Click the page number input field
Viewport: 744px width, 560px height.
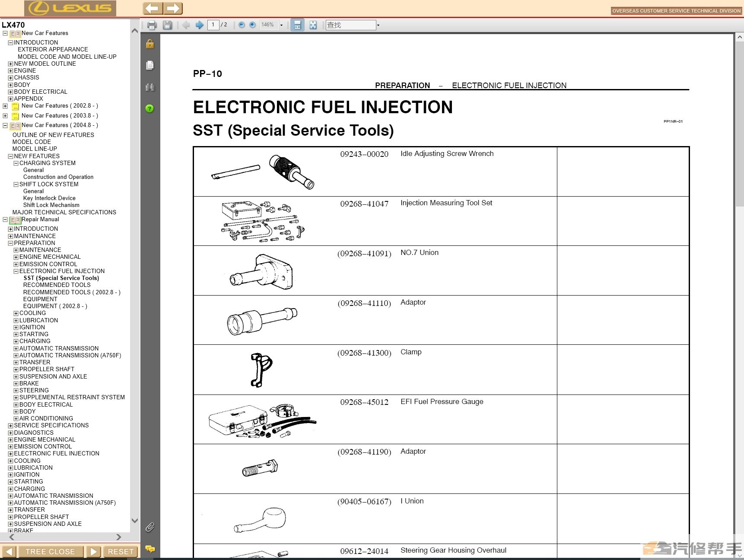213,25
